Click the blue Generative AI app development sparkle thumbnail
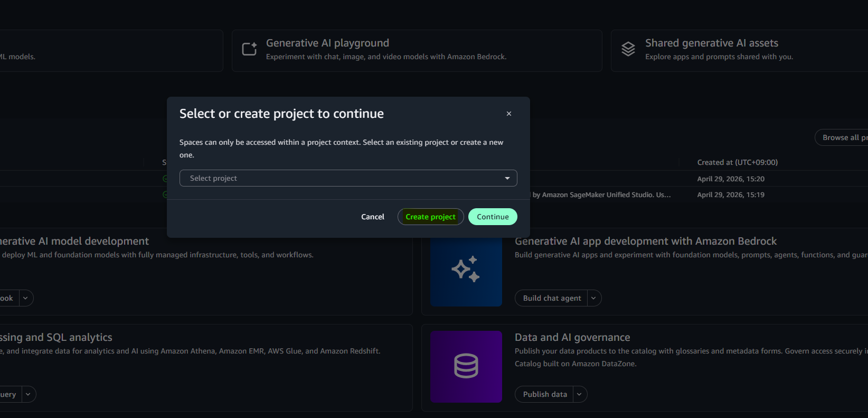868x418 pixels. (466, 272)
